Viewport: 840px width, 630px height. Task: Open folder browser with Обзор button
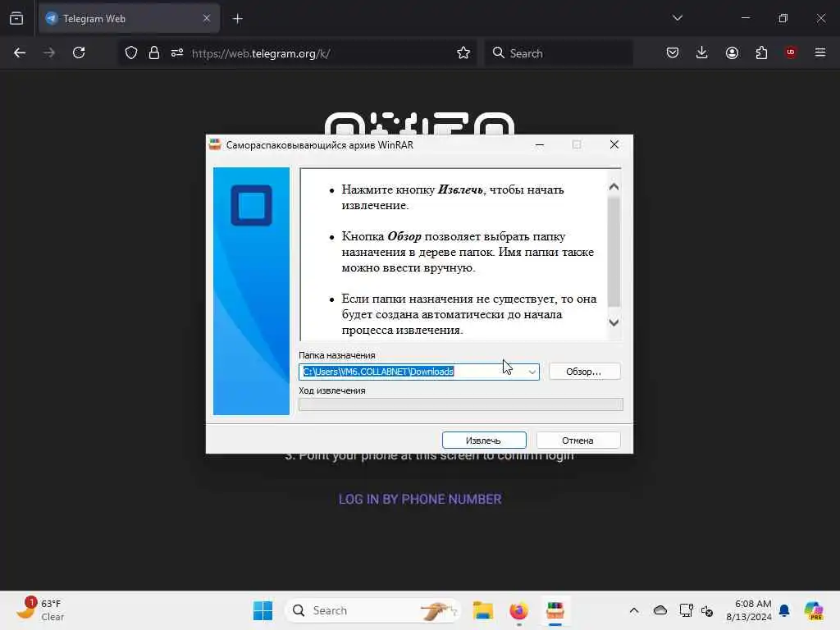(x=584, y=372)
